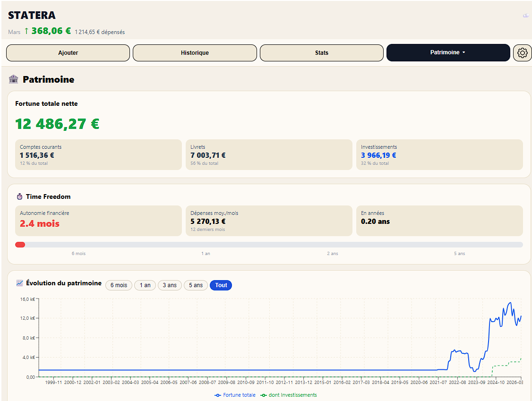Screen dimensions: 532x401
Task: Select the 3 ans chart range
Action: pyautogui.click(x=170, y=285)
